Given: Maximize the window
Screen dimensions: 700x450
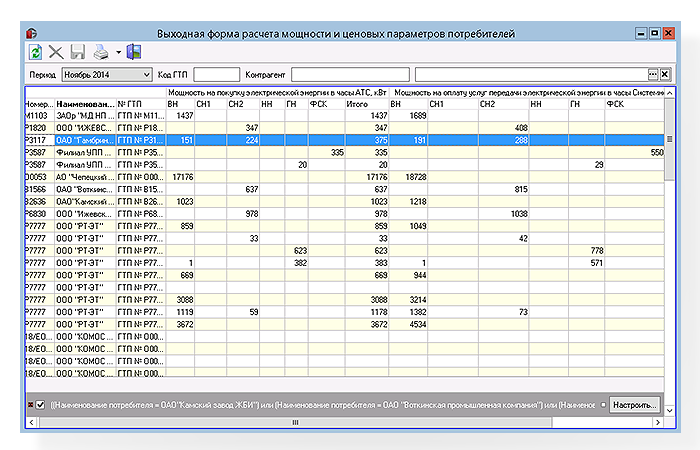Looking at the screenshot, I should tap(654, 33).
